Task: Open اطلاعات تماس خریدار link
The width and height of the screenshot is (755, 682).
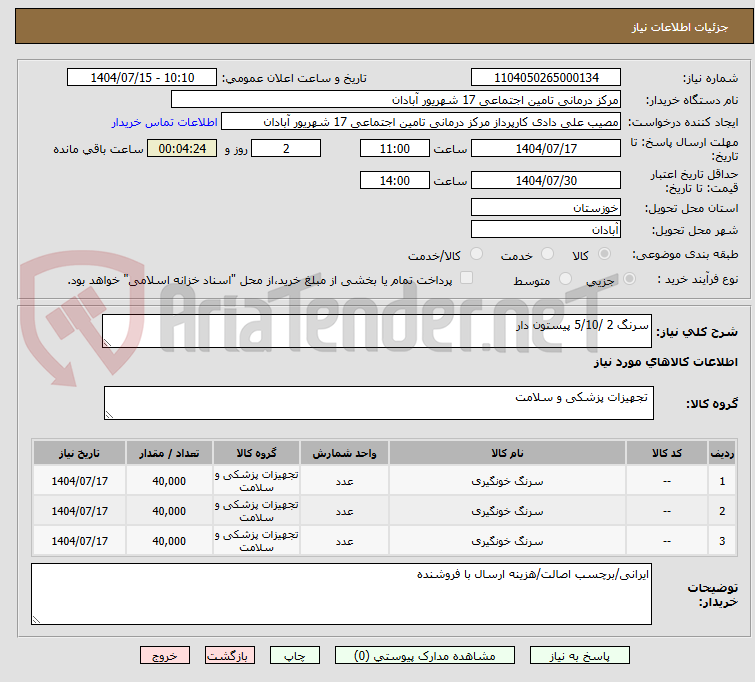Action: (x=165, y=122)
